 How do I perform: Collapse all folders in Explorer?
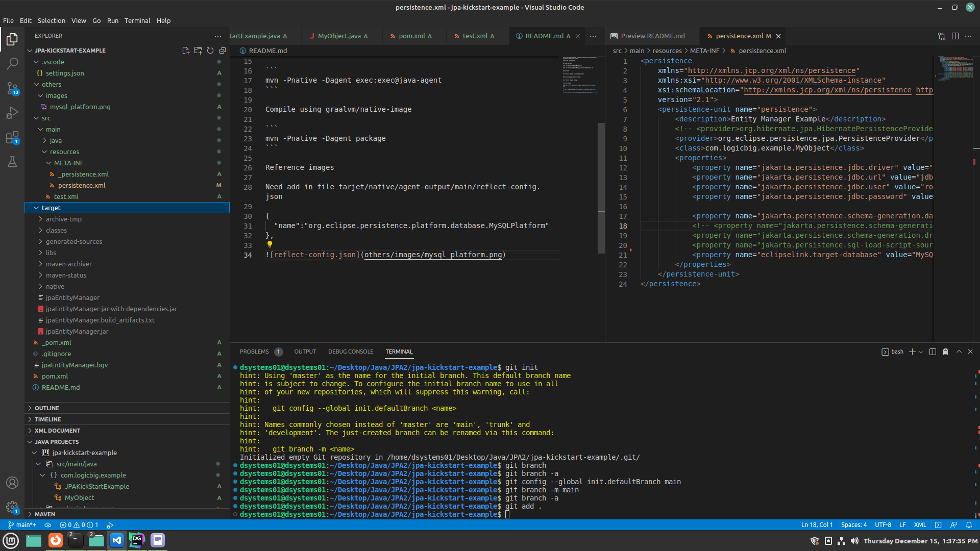223,51
